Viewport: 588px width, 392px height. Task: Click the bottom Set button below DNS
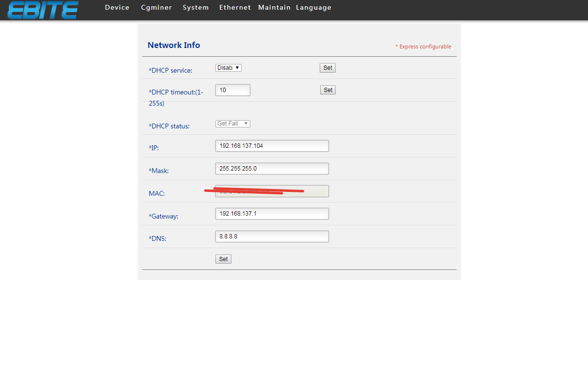(x=223, y=259)
